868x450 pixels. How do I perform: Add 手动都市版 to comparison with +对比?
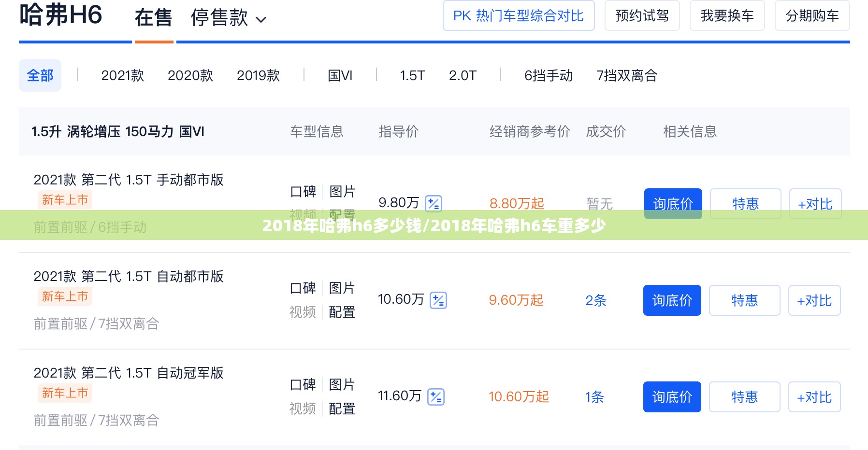pos(815,203)
